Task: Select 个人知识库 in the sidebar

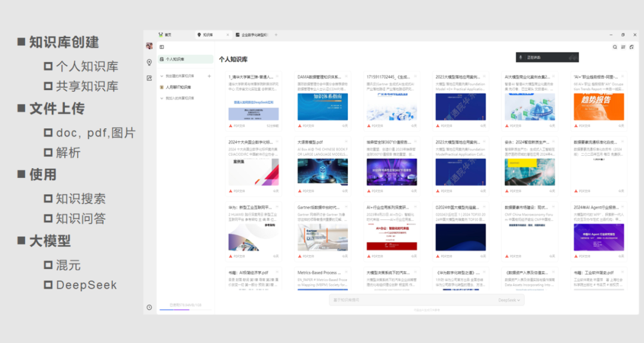Action: coord(185,59)
